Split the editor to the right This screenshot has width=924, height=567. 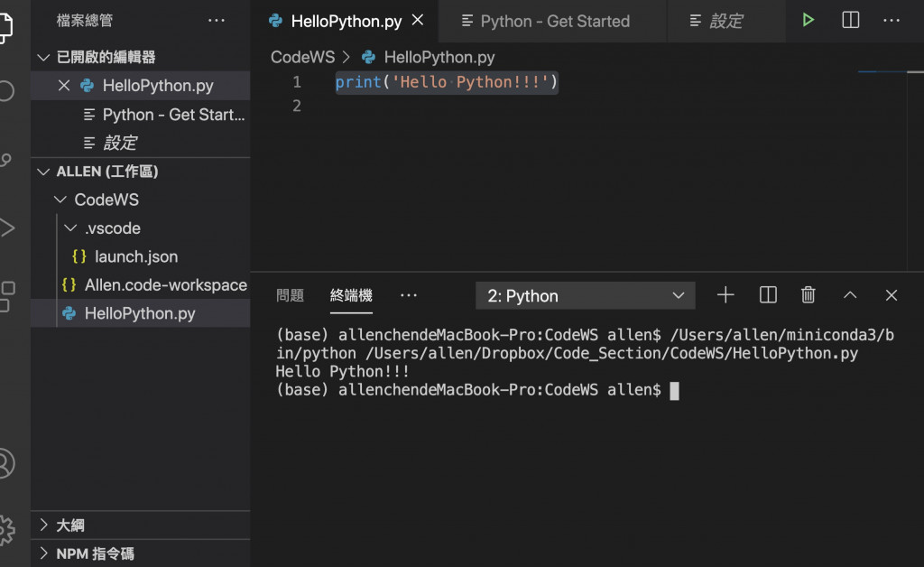pyautogui.click(x=850, y=20)
